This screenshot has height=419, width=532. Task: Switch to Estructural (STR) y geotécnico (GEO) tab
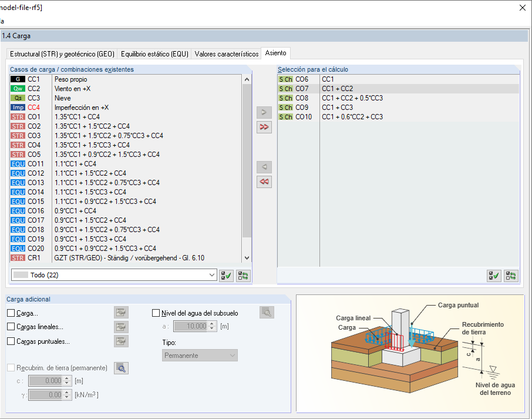(x=62, y=54)
